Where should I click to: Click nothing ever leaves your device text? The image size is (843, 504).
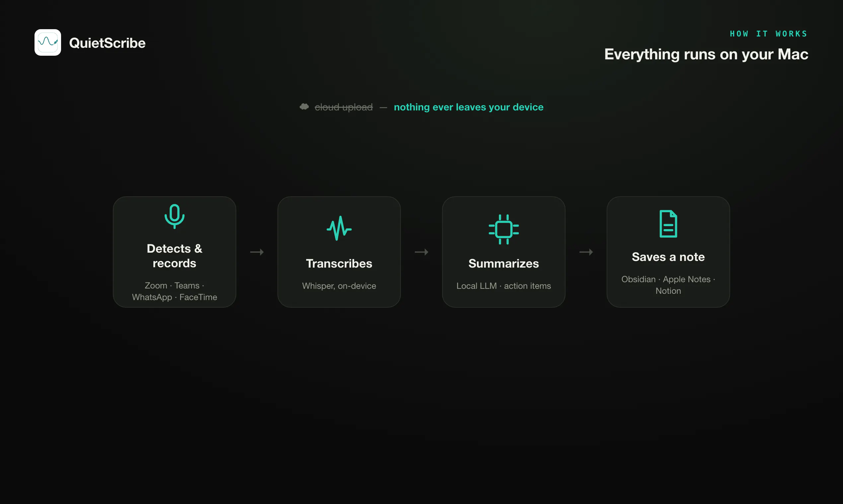click(x=468, y=107)
